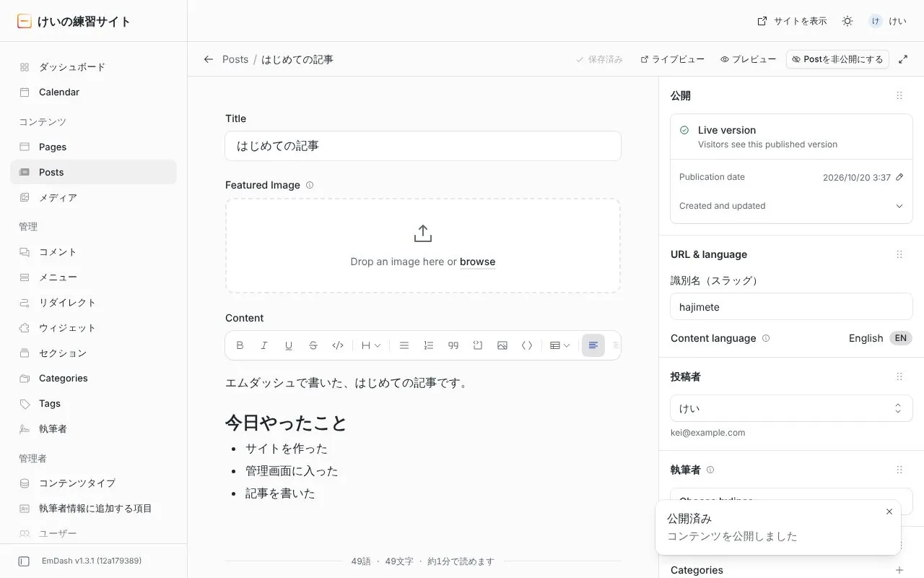Open Tags in the sidebar

pos(93,403)
